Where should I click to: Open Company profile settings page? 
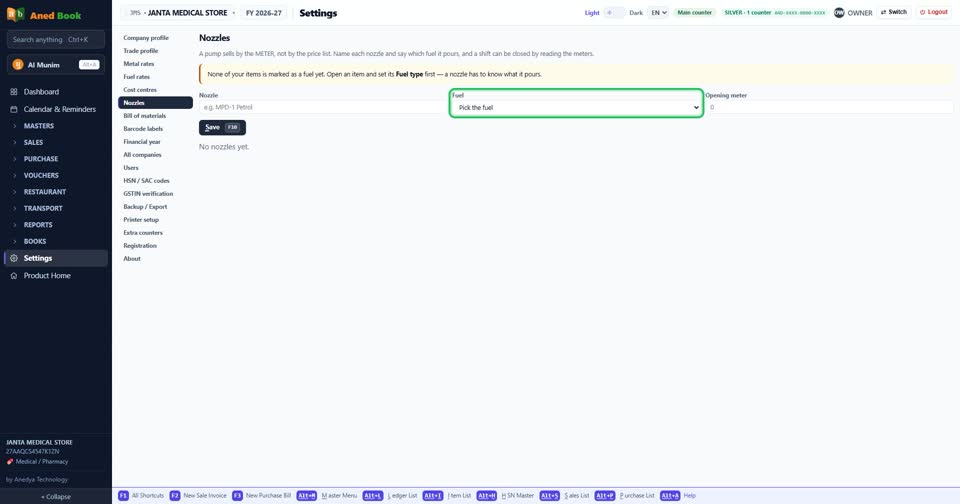155,37
